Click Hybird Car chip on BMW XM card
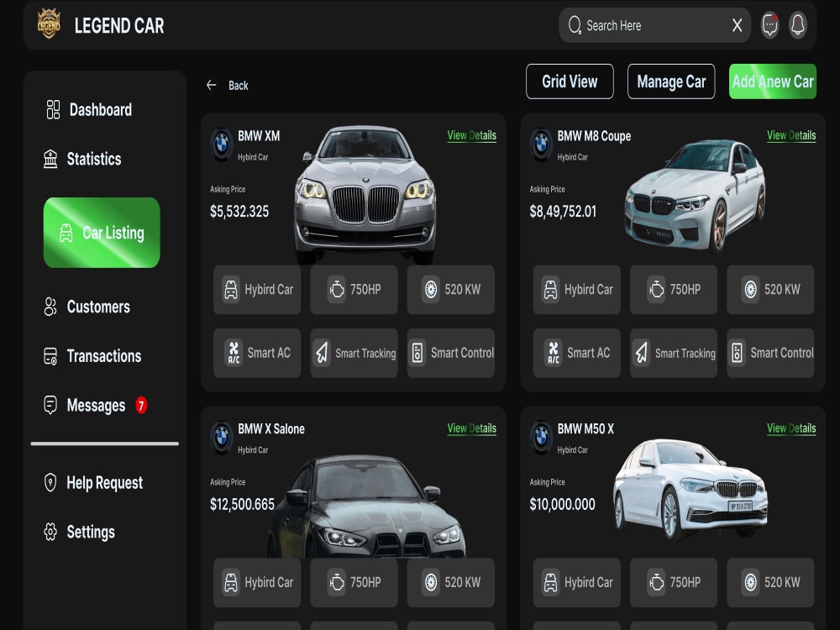This screenshot has height=630, width=840. click(x=257, y=290)
